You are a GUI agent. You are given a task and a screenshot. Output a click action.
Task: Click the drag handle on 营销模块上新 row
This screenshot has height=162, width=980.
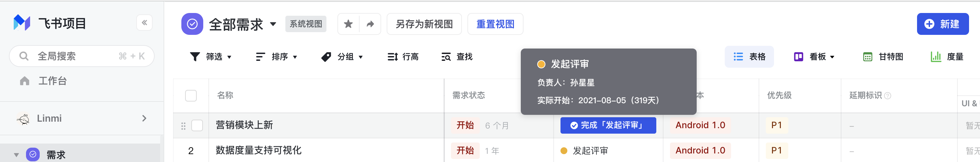(x=183, y=126)
